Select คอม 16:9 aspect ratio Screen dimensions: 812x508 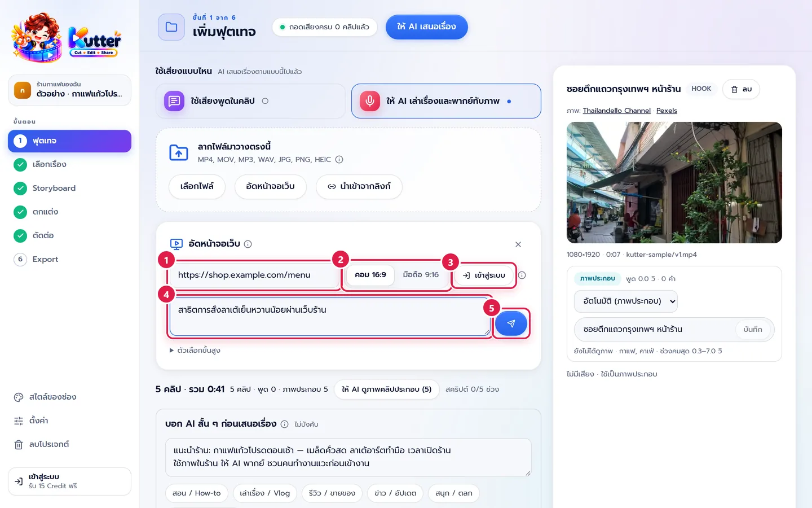coord(370,275)
